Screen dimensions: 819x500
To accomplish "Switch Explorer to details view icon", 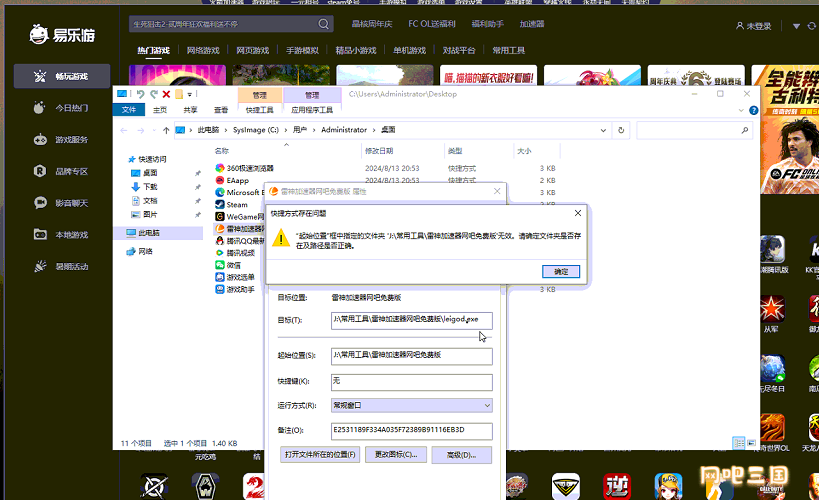I will (x=739, y=443).
